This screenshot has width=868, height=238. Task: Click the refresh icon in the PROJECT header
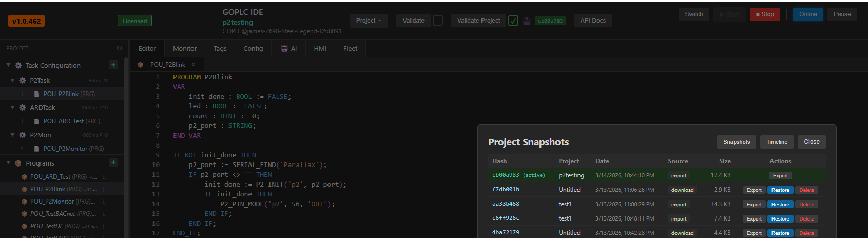point(119,48)
